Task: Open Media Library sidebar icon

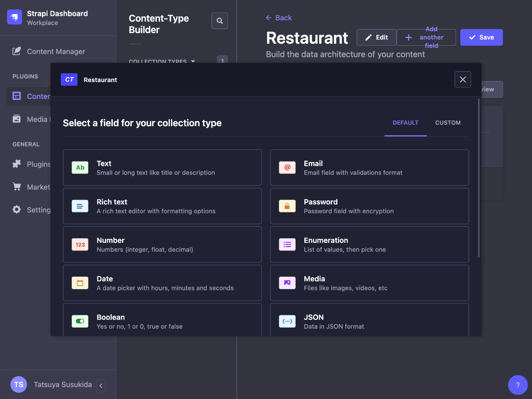Action: click(17, 119)
